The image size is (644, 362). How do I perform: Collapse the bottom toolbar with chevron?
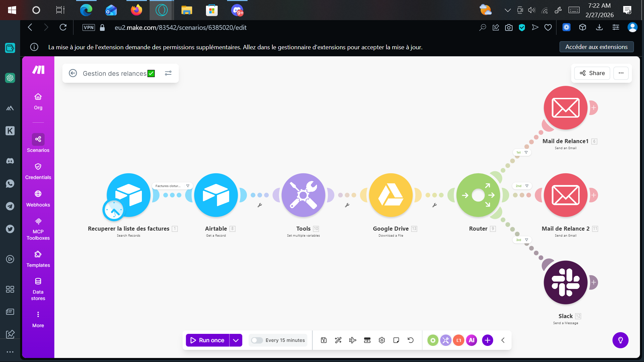point(503,340)
